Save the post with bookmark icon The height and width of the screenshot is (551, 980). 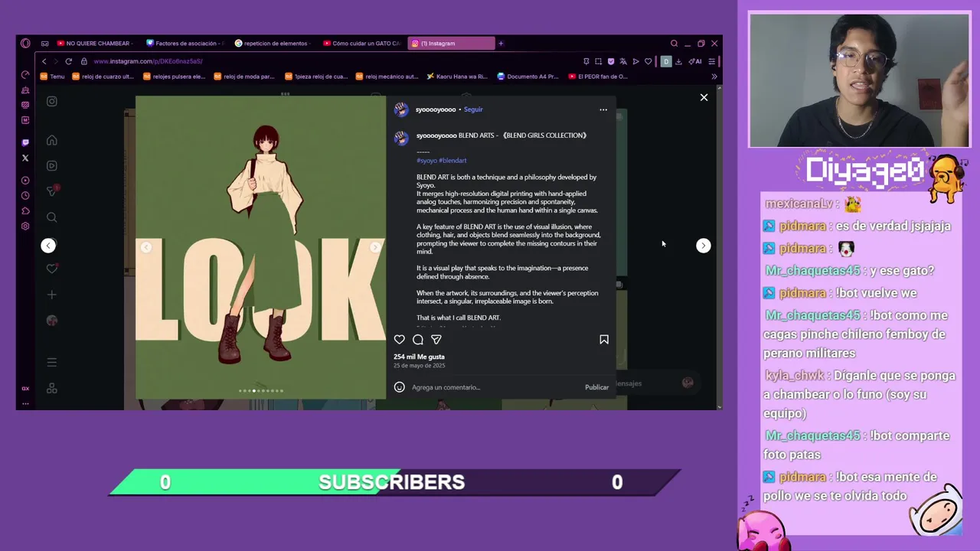click(x=604, y=340)
